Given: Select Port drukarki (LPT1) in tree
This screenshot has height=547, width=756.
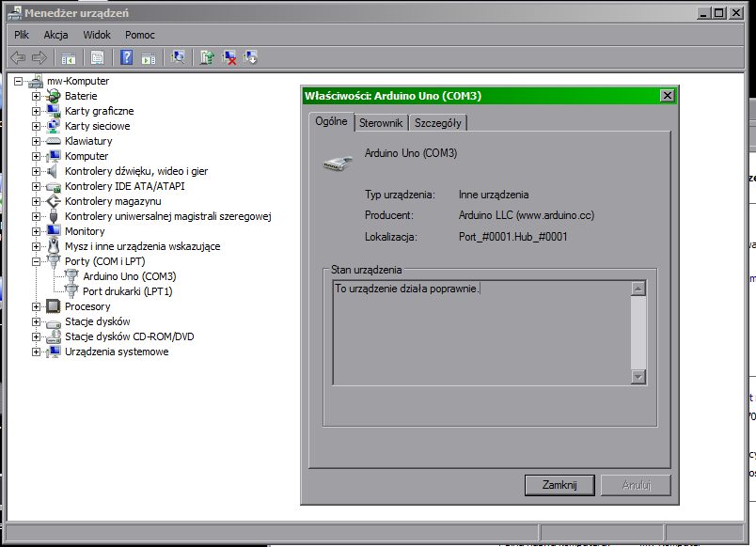Looking at the screenshot, I should (127, 291).
